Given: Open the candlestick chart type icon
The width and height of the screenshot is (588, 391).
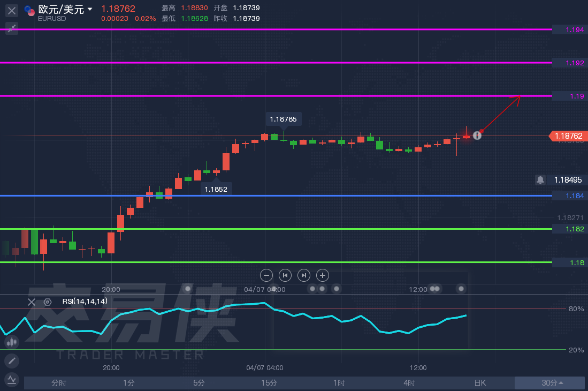Looking at the screenshot, I should 12,342.
